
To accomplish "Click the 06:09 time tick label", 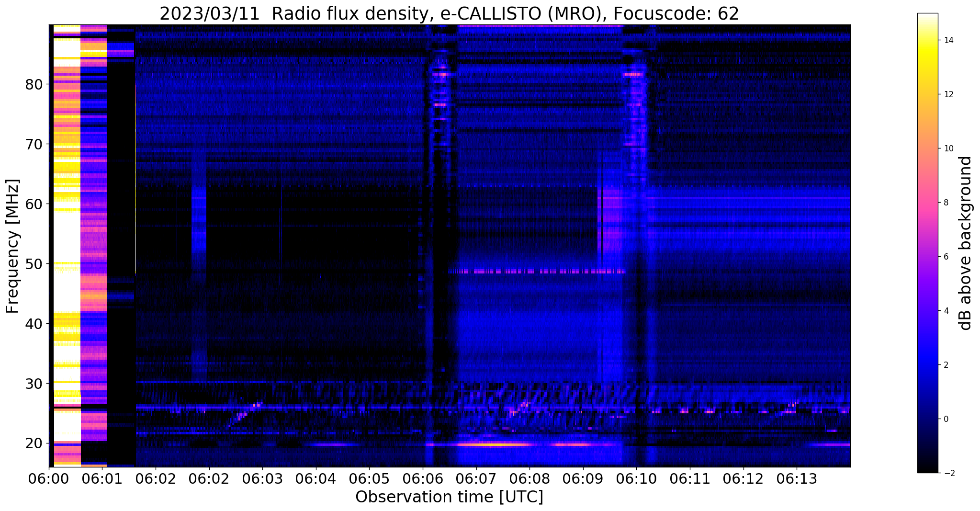I will pos(583,477).
